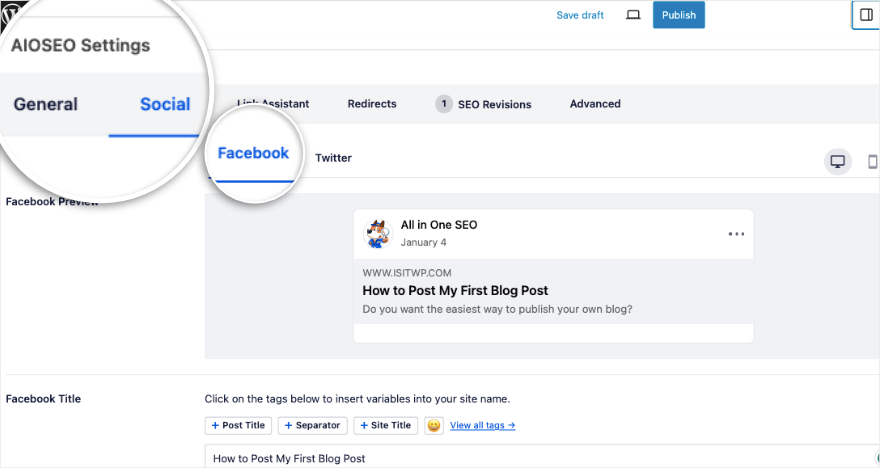Select the Facebook sub-tab
880x468 pixels.
(x=253, y=153)
